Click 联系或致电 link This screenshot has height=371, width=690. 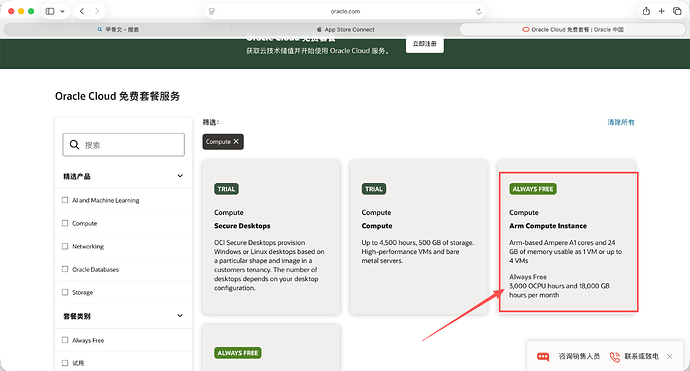[x=642, y=356]
